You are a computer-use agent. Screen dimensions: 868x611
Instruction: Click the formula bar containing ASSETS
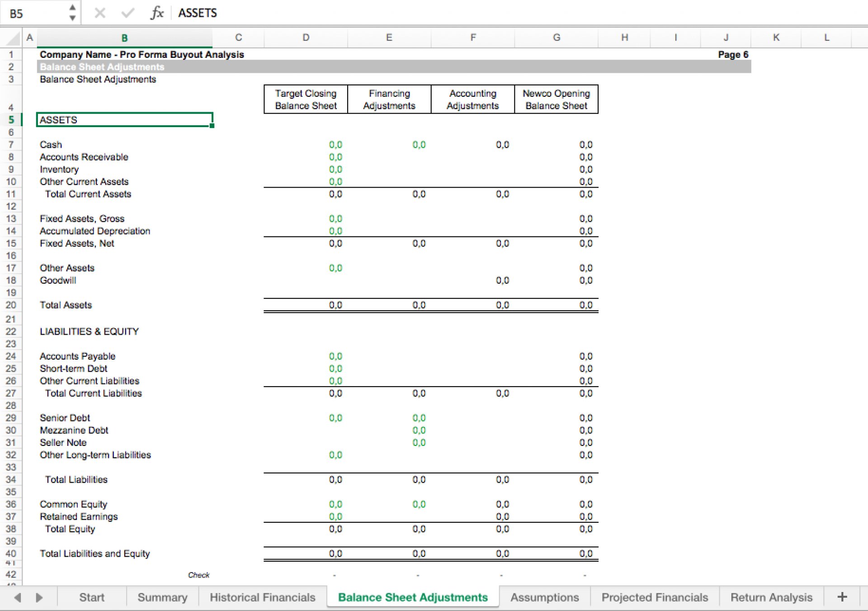click(x=520, y=13)
